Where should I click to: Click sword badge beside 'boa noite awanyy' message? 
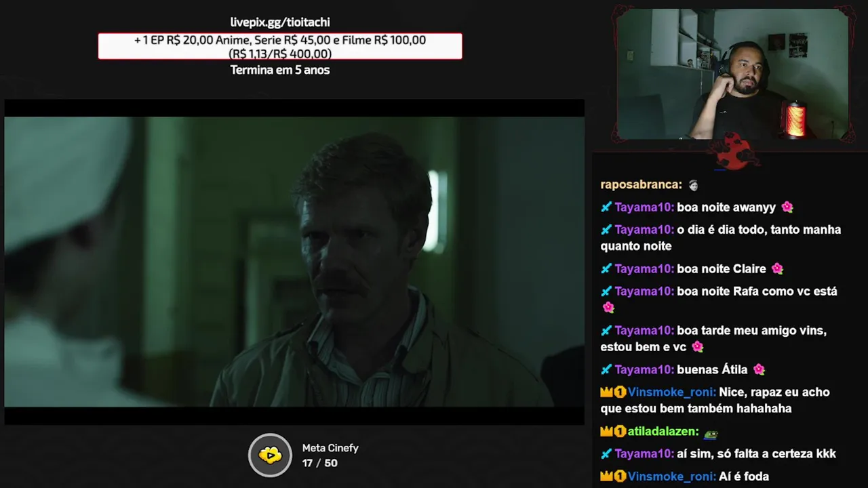click(606, 207)
